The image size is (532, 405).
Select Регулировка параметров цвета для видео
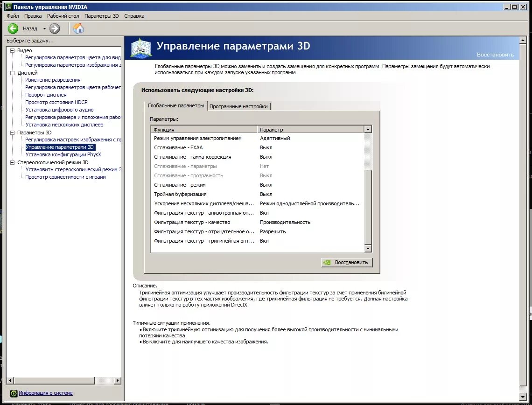[73, 58]
